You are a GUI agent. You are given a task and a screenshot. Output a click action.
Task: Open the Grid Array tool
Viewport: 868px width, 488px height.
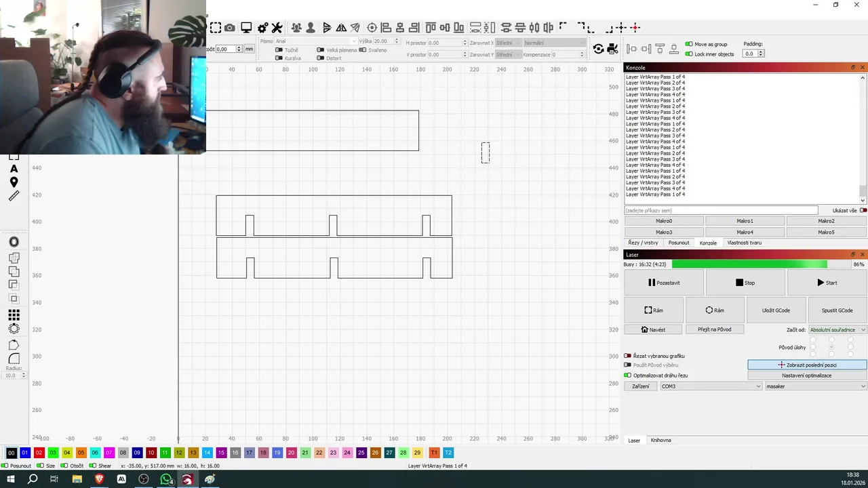[x=14, y=315]
